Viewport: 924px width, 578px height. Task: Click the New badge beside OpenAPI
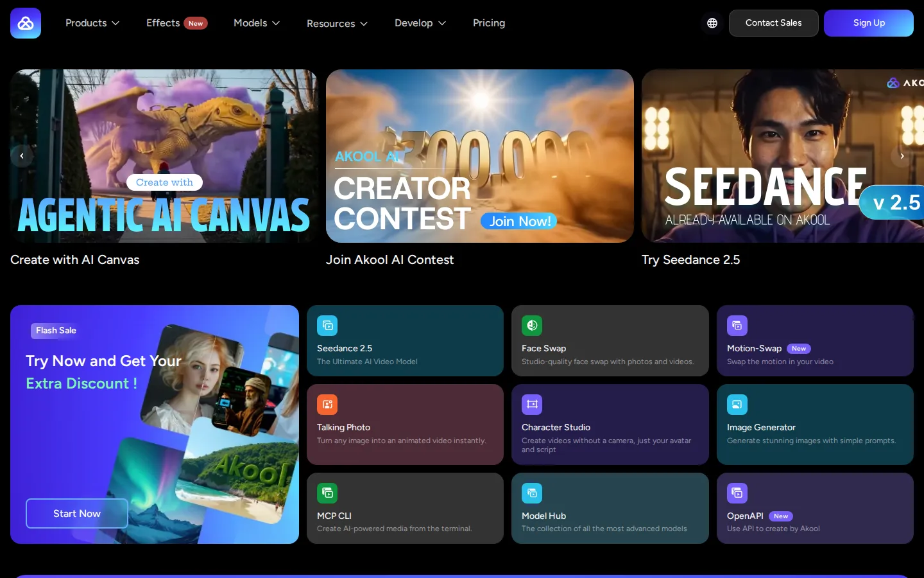coord(781,516)
